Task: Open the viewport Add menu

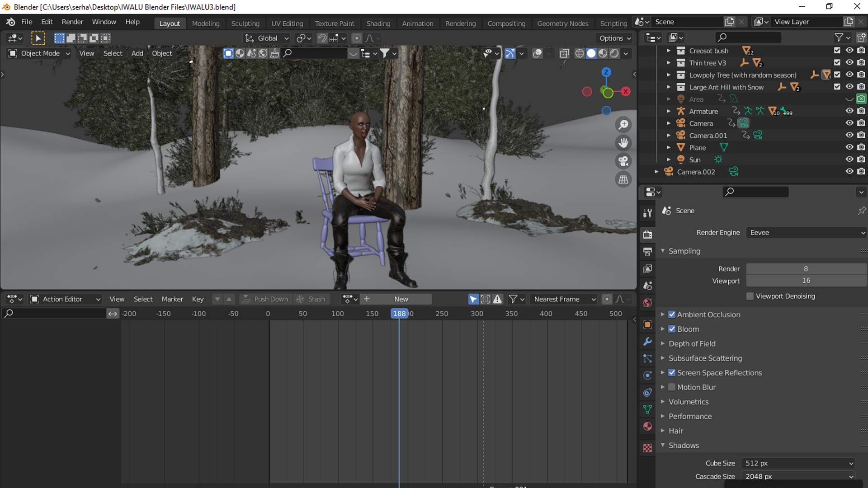Action: pos(137,53)
